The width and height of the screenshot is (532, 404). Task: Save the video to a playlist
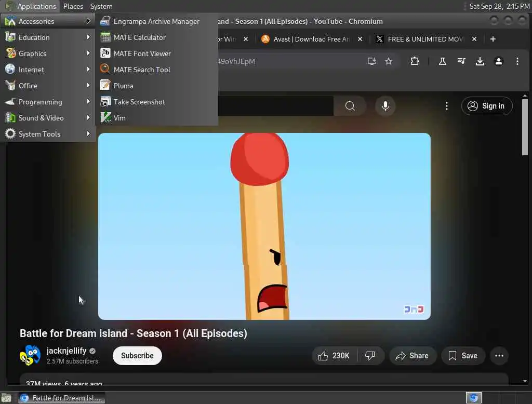(x=463, y=356)
